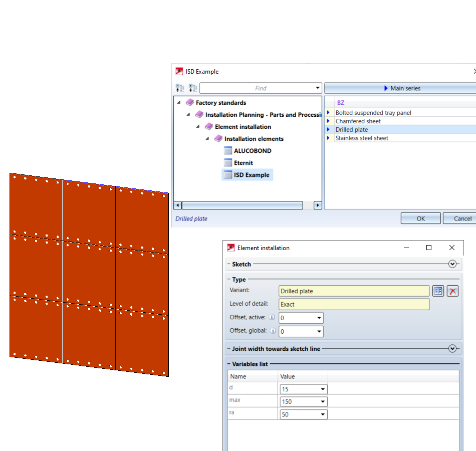Cancel the ISD Example dialog
The width and height of the screenshot is (476, 451).
pyautogui.click(x=462, y=218)
